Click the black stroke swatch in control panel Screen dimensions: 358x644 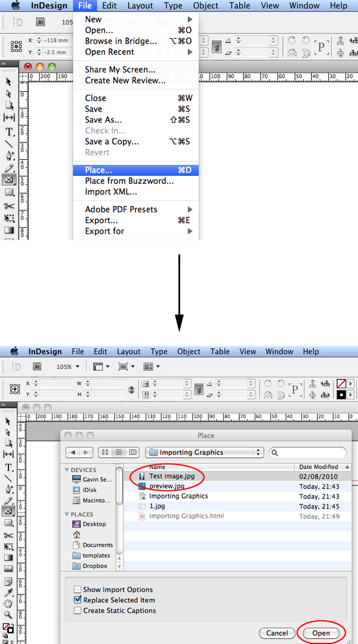tap(341, 395)
